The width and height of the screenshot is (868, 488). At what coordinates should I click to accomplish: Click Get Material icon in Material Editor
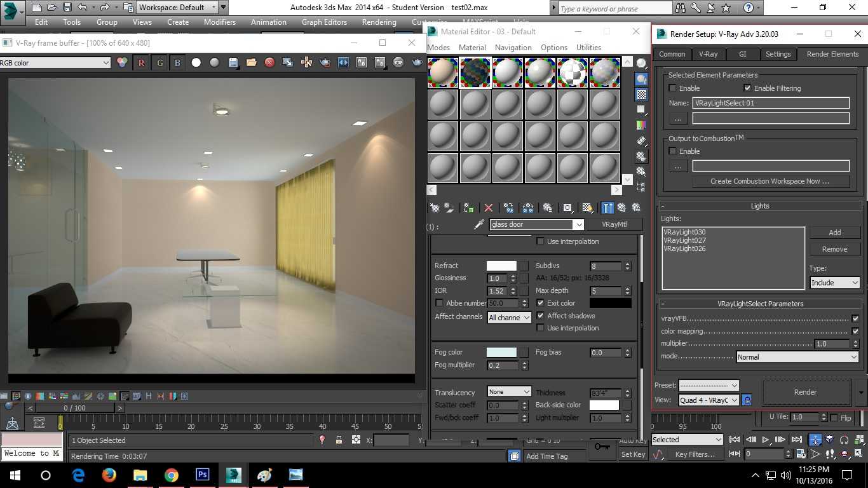(x=435, y=208)
